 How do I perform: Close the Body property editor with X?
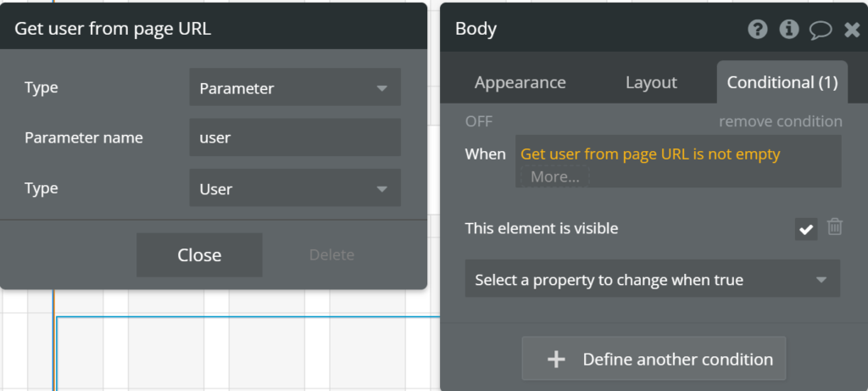tap(852, 30)
